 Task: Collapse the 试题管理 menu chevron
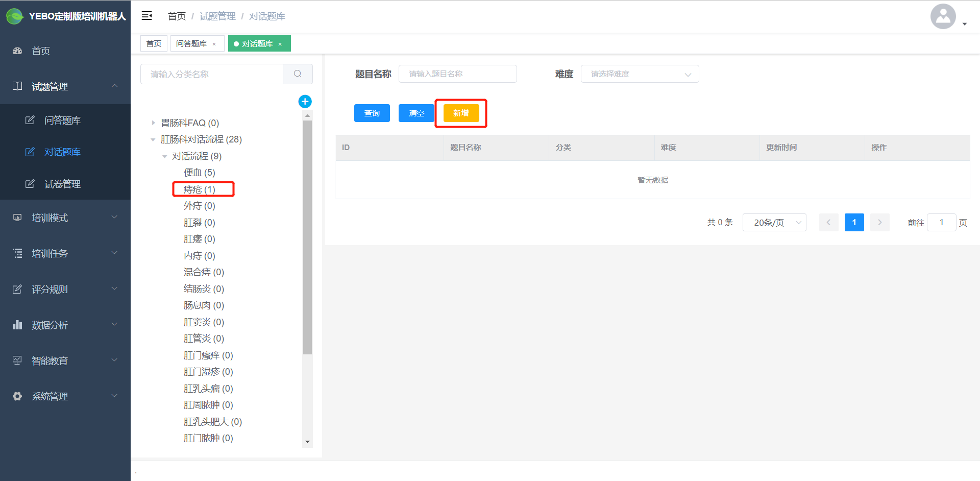(114, 86)
